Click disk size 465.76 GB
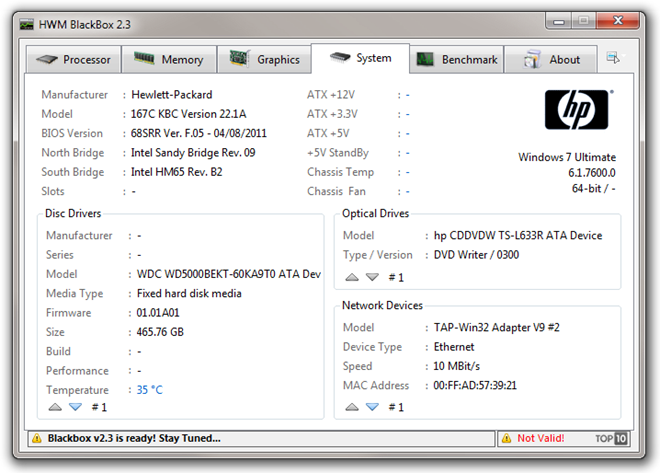 pyautogui.click(x=160, y=332)
